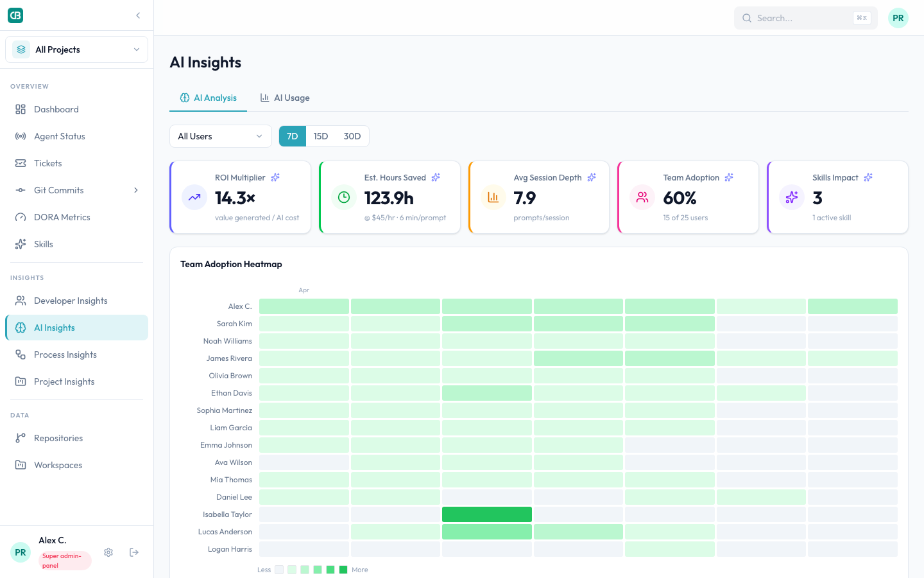Click the darkest green legend swatch
This screenshot has width=924, height=578.
coord(343,570)
